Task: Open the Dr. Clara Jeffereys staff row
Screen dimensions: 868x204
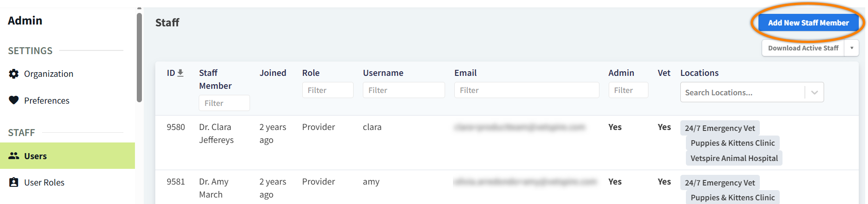Action: pyautogui.click(x=507, y=142)
